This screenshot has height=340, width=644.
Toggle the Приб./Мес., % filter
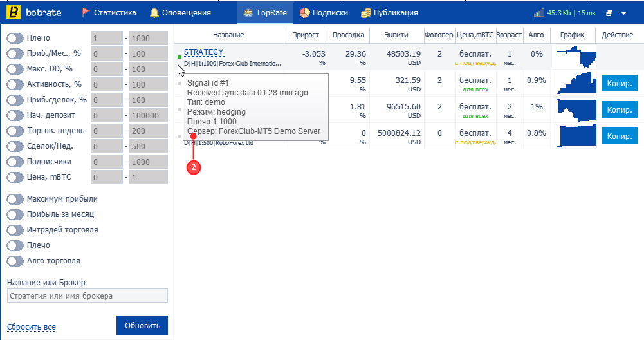(15, 53)
